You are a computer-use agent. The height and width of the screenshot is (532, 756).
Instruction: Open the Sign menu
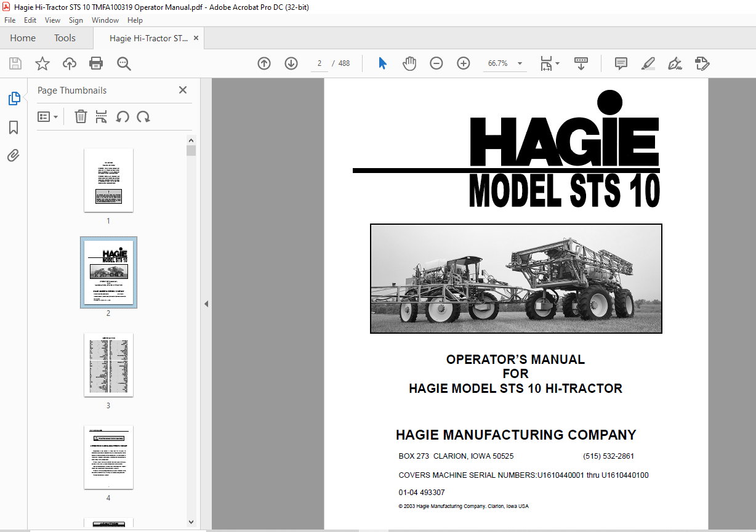pyautogui.click(x=76, y=20)
